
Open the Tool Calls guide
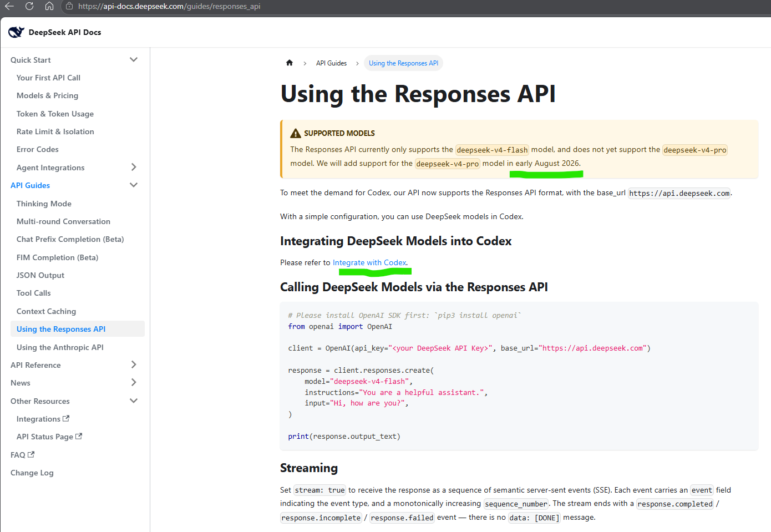pyautogui.click(x=33, y=293)
